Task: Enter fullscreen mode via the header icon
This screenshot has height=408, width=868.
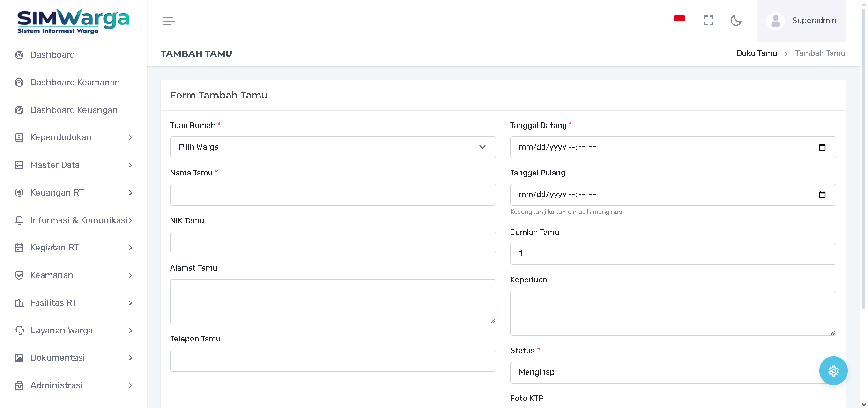Action: coord(708,21)
